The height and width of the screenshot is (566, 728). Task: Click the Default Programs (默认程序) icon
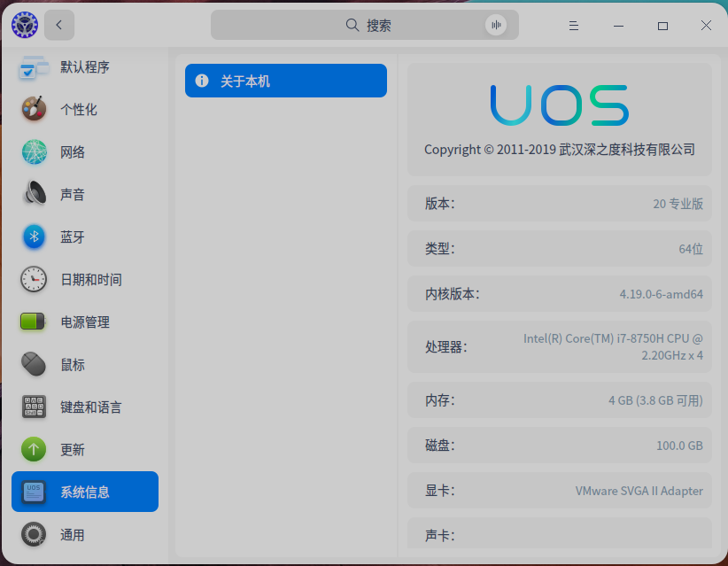point(34,67)
